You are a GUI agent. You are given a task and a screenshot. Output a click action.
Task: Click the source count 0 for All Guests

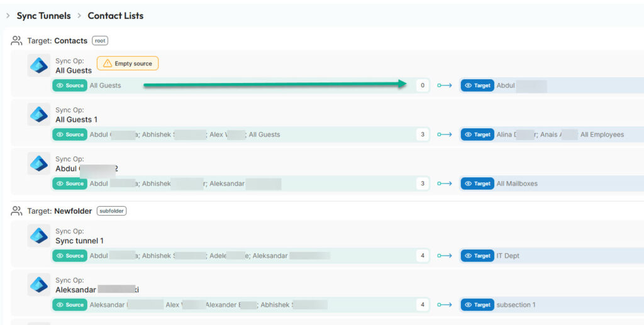click(423, 85)
